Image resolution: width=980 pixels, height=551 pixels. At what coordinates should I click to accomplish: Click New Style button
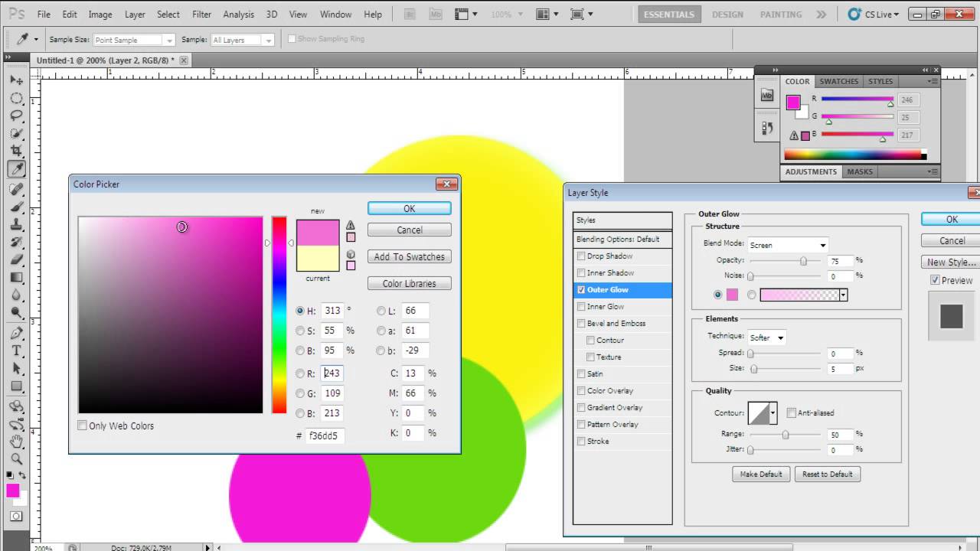[952, 262]
